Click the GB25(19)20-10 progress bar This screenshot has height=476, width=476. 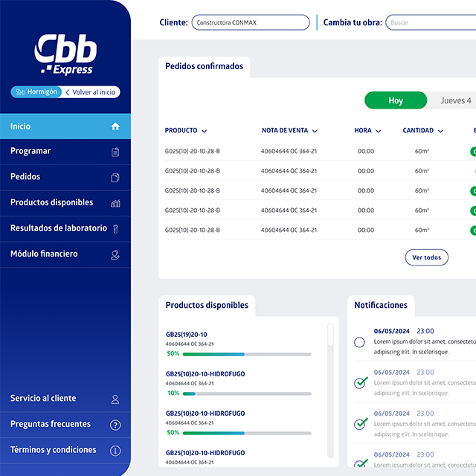tap(246, 354)
